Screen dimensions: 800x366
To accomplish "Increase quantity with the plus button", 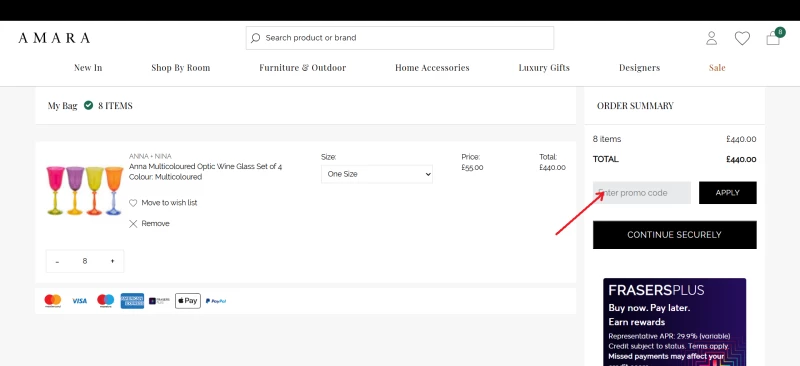I will tap(112, 261).
